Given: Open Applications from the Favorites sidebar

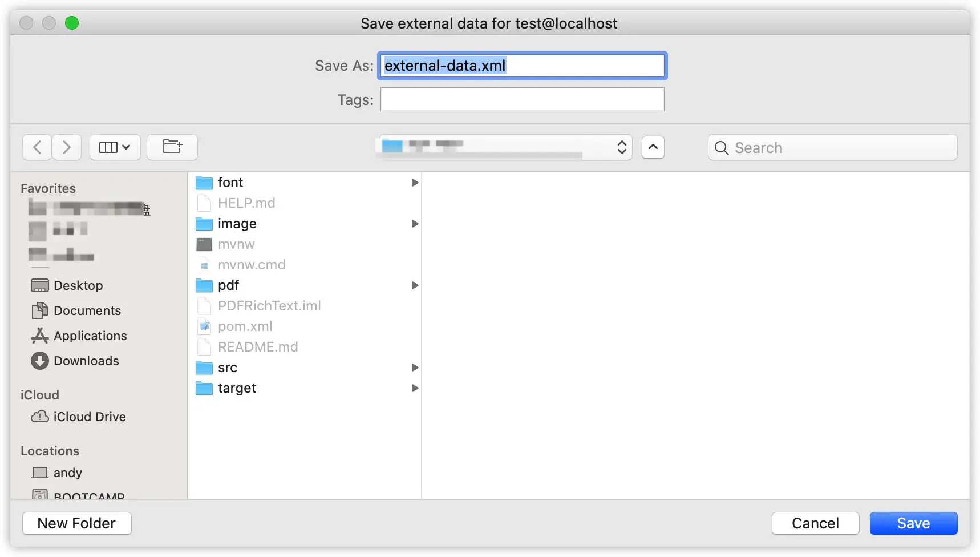Looking at the screenshot, I should 90,336.
